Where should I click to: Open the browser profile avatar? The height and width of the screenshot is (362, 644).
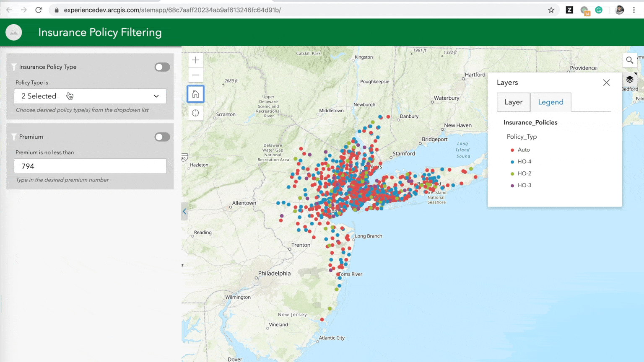619,10
